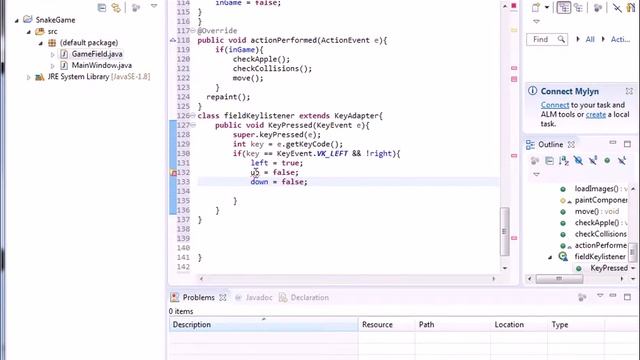This screenshot has height=360, width=640.
Task: Open Task List view menu arrow
Action: (536, 21)
